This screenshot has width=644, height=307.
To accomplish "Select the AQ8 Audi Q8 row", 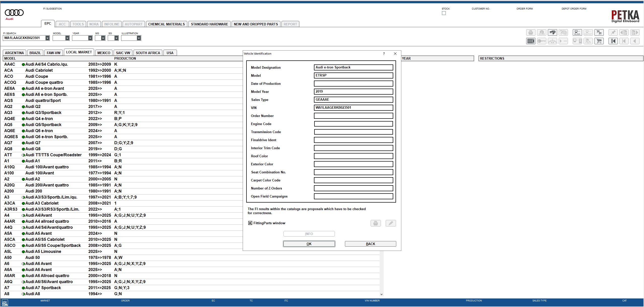I will click(123, 149).
